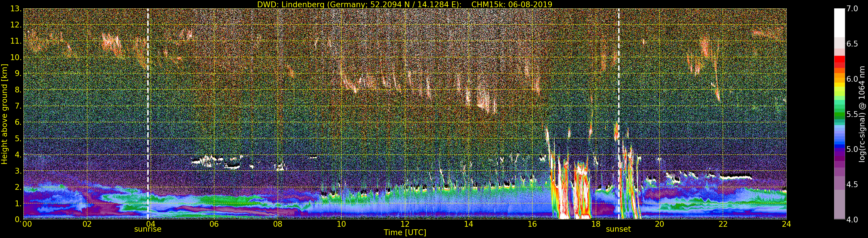The image size is (868, 238).
Task: Click the '10.' height tick label
Action: coord(16,57)
